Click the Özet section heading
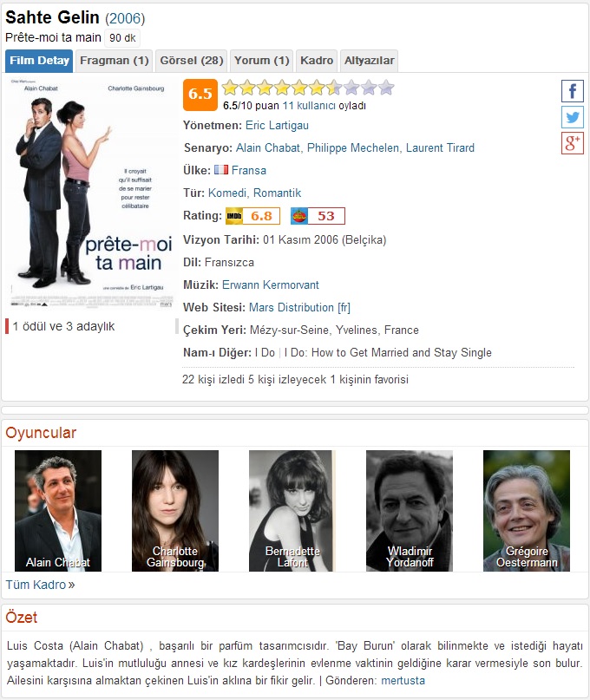Image resolution: width=590 pixels, height=700 pixels. click(22, 618)
